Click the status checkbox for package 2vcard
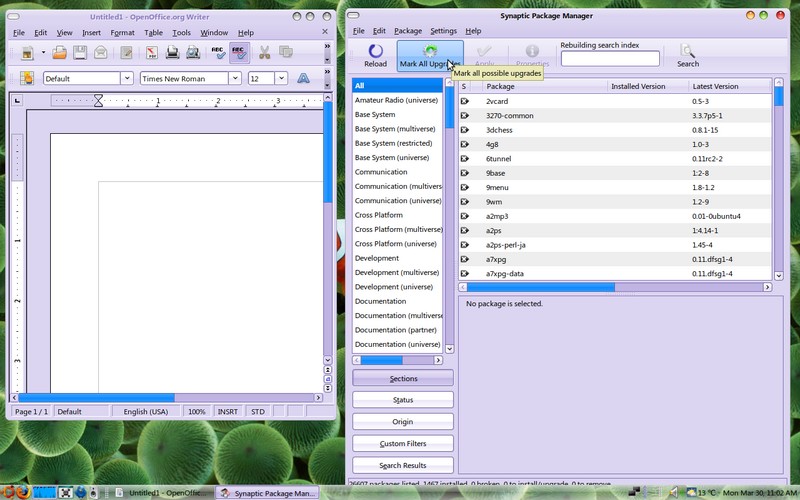 [x=464, y=101]
